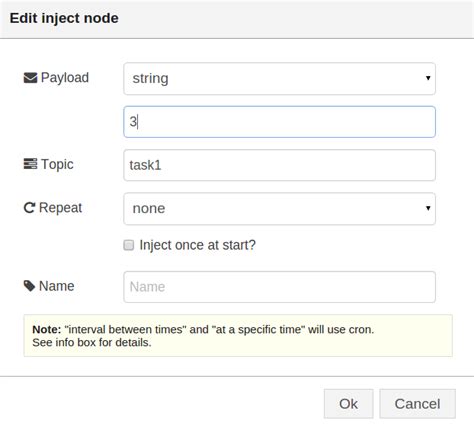Viewport: 474px width, 433px height.
Task: Dismiss the dialog with the Cancel button
Action: [x=417, y=404]
